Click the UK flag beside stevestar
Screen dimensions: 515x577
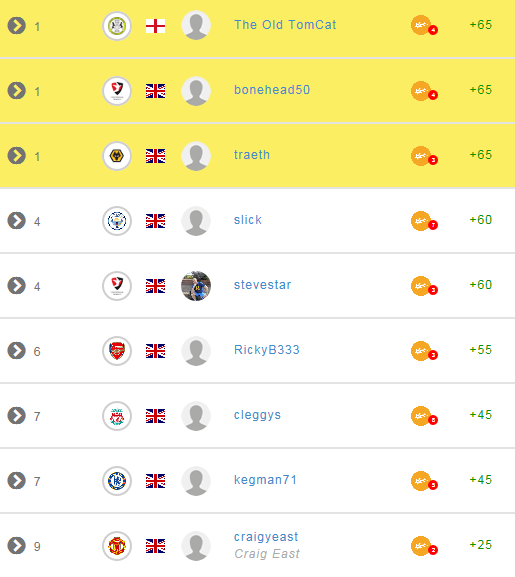[x=155, y=286]
